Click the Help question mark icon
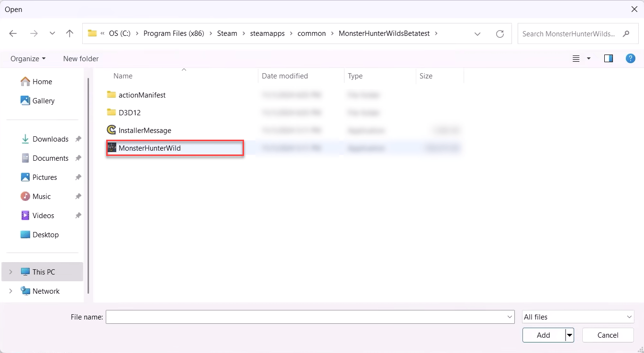The image size is (644, 353). (x=631, y=58)
